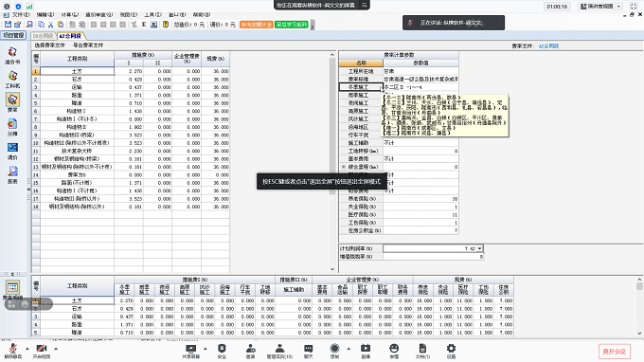644x362 pixels.
Task: Click the Sigma sum toolbar icon
Action: click(144, 25)
